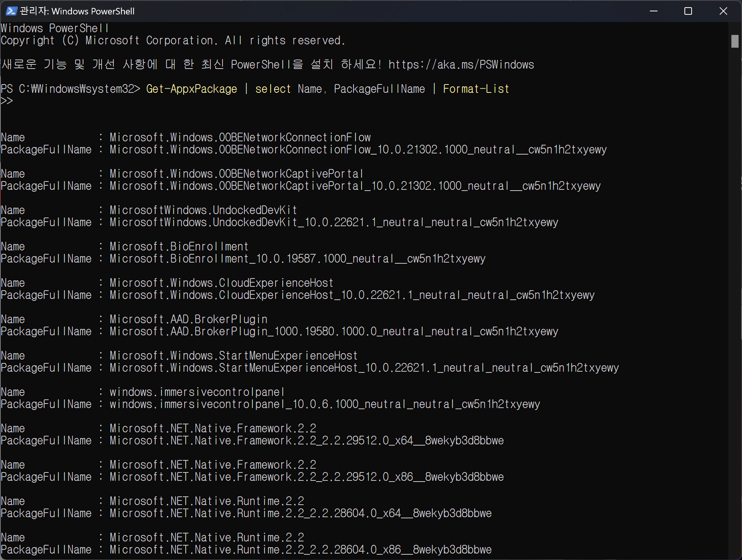Click the aka.ms/PSWindows URL

click(x=461, y=64)
